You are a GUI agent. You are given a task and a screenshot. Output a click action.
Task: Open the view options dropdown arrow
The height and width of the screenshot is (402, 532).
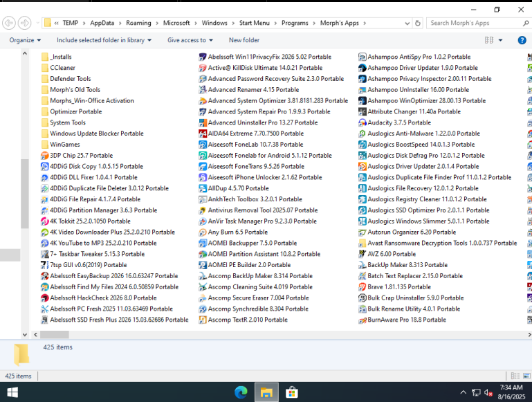click(x=500, y=40)
